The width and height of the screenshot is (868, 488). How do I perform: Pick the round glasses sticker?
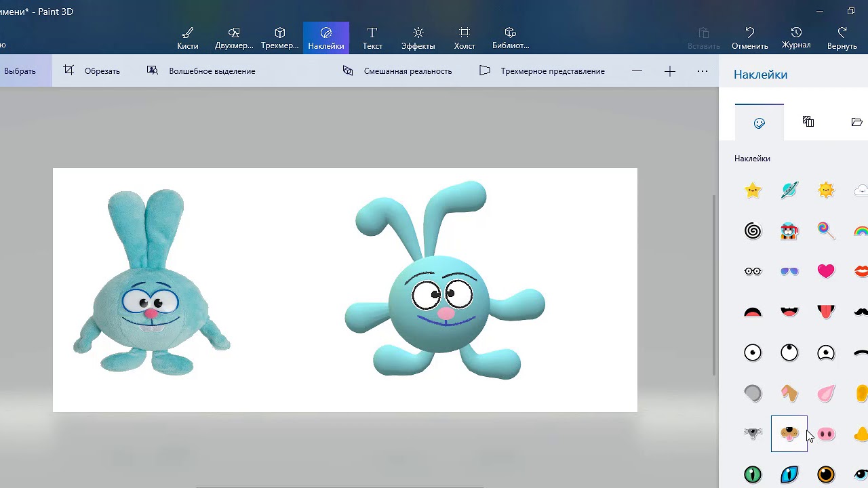click(753, 271)
